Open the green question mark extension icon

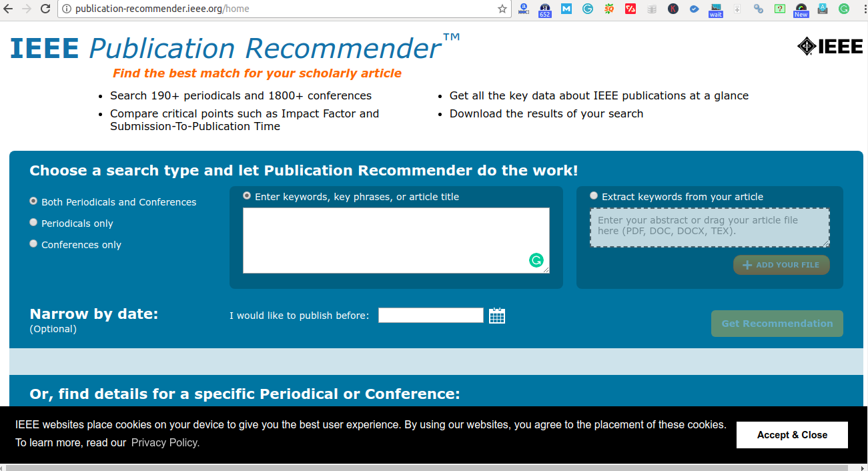(780, 9)
